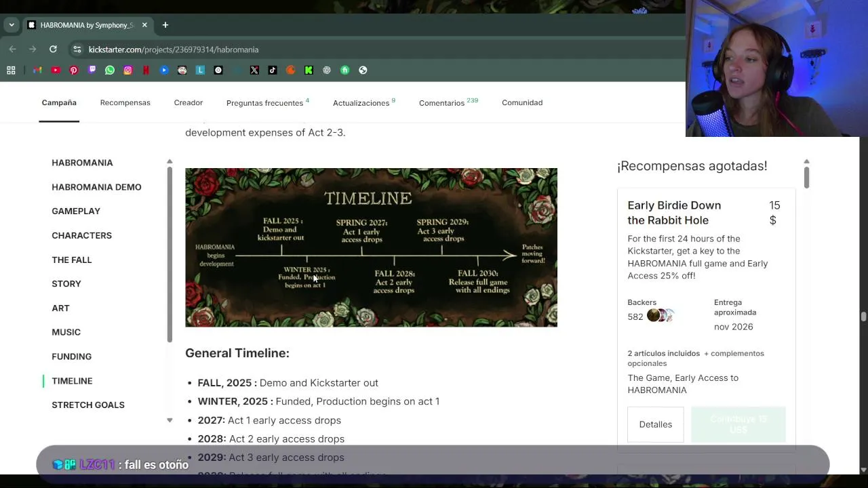This screenshot has width=868, height=488.
Task: Click the TIMELINE roadmap image
Action: (371, 247)
